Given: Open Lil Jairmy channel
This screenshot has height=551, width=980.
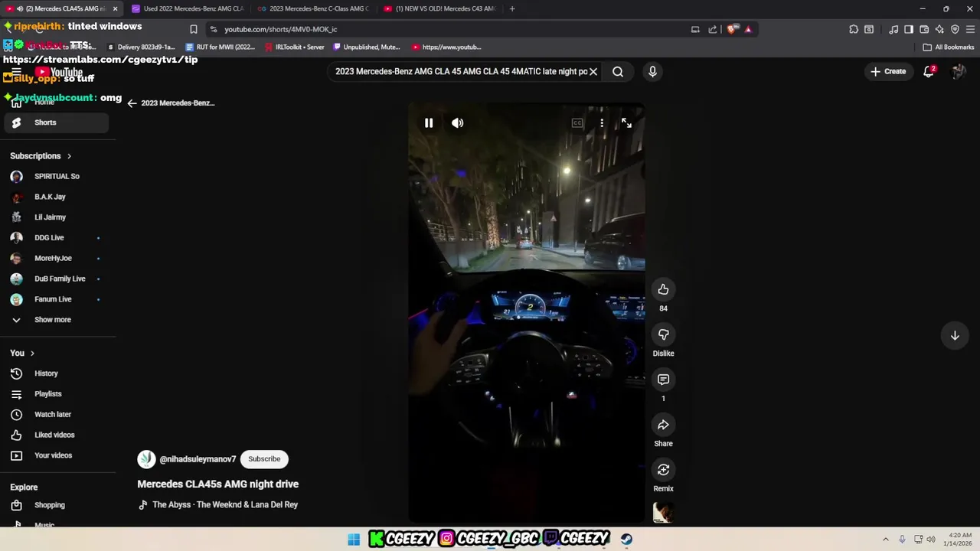Looking at the screenshot, I should click(x=56, y=217).
